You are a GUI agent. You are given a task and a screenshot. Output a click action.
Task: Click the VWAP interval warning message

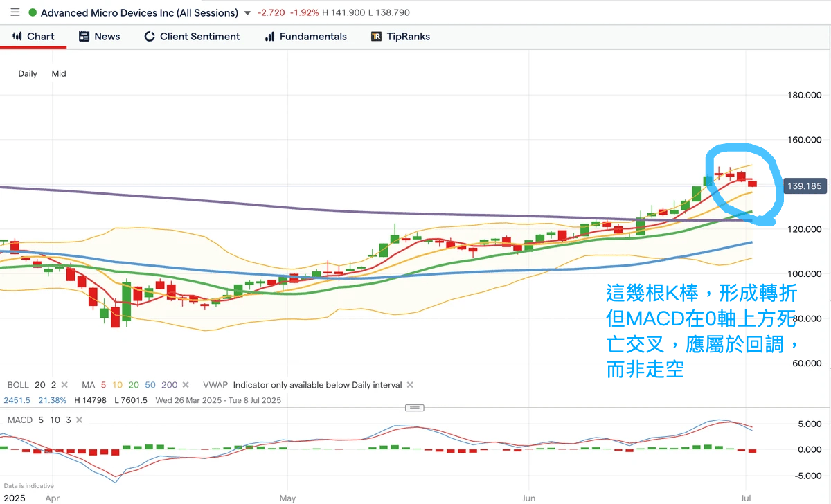pyautogui.click(x=317, y=385)
